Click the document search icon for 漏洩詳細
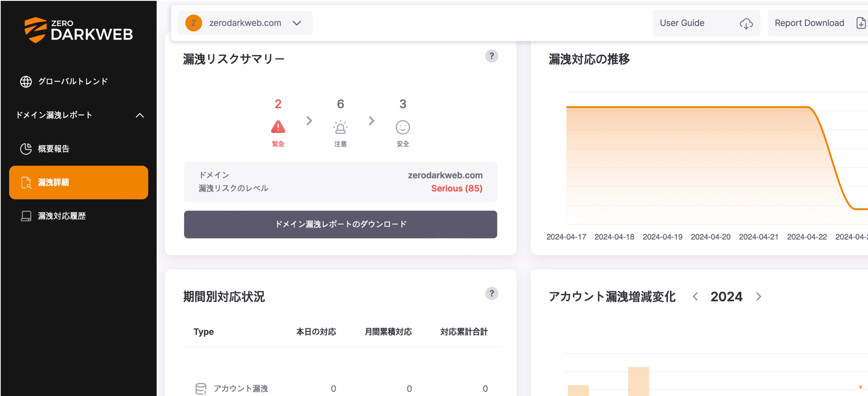The width and height of the screenshot is (868, 396). (x=26, y=182)
